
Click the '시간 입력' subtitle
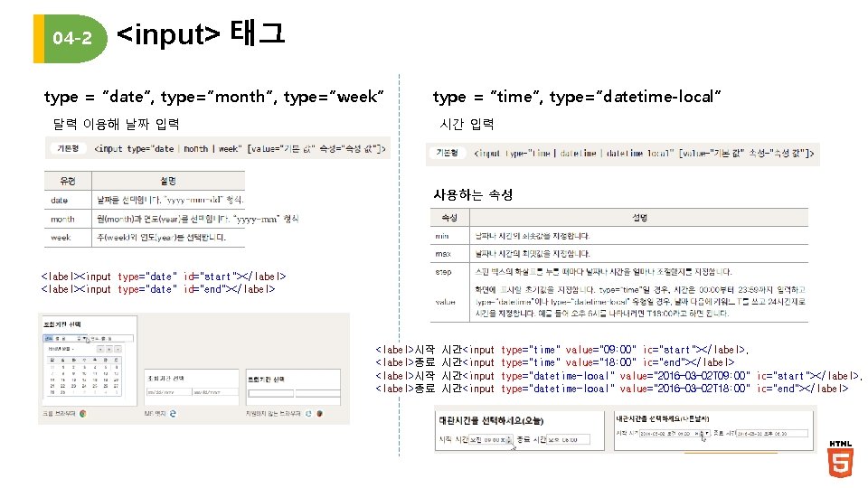coord(467,124)
